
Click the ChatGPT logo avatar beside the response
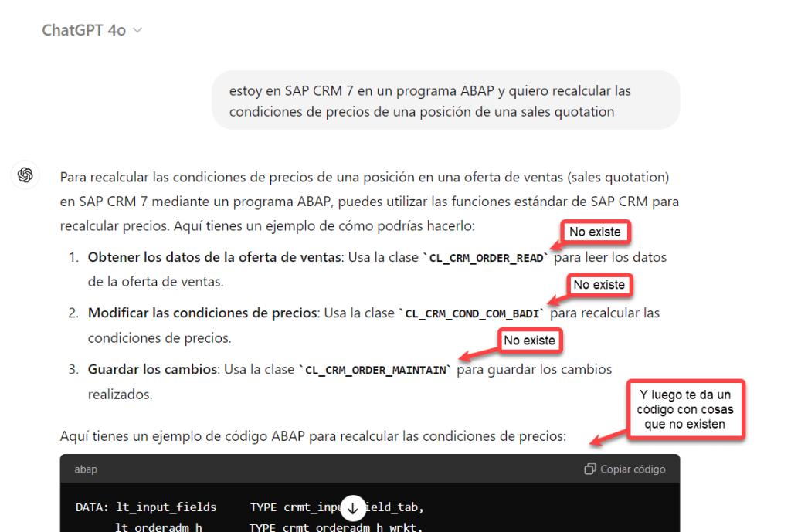[x=25, y=176]
